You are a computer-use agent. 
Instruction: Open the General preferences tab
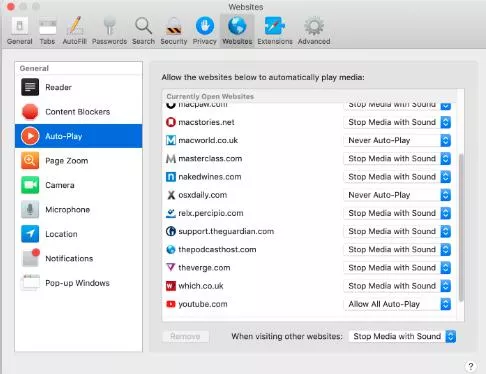20,31
